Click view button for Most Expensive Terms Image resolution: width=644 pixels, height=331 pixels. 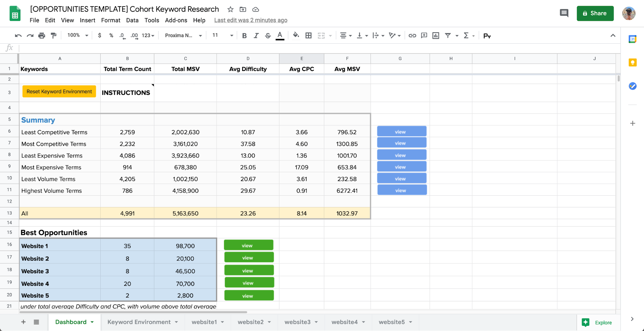click(402, 167)
